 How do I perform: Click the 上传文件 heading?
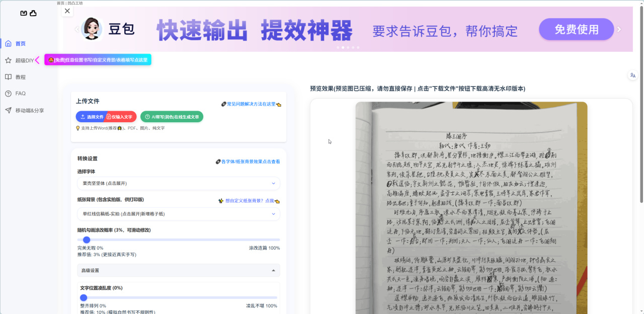[88, 101]
